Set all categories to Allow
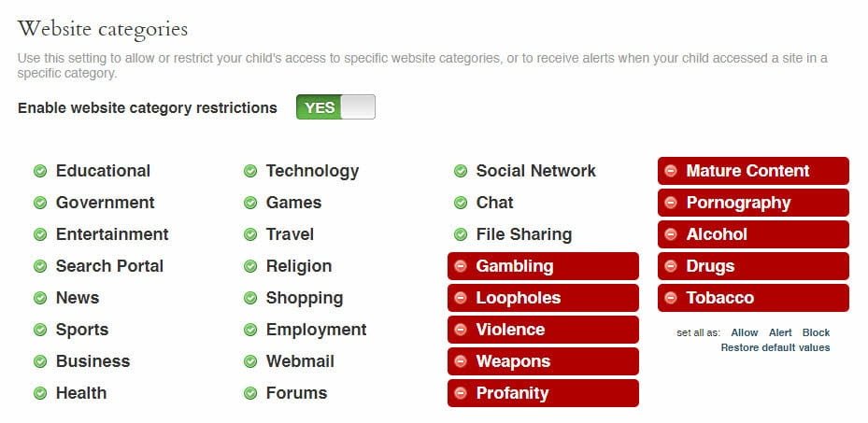This screenshot has width=868, height=423. (x=745, y=332)
